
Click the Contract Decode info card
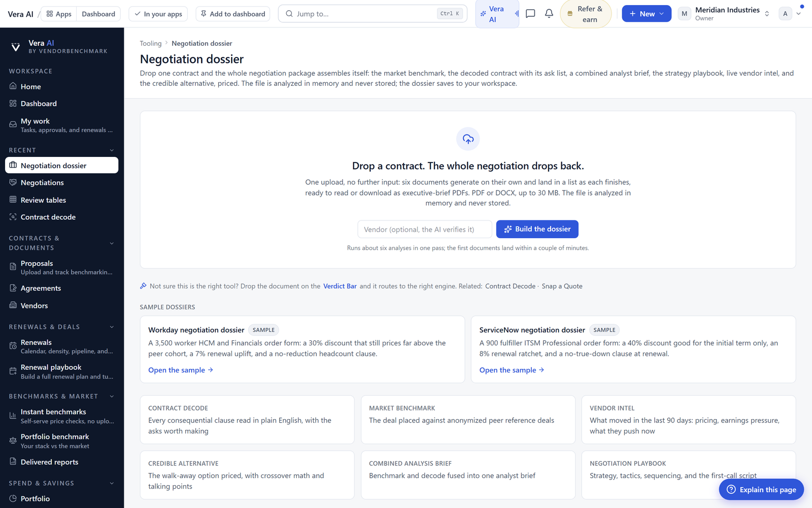click(x=247, y=420)
